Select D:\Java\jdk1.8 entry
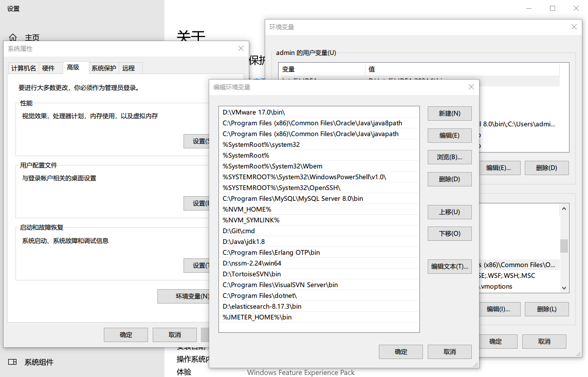 319,242
